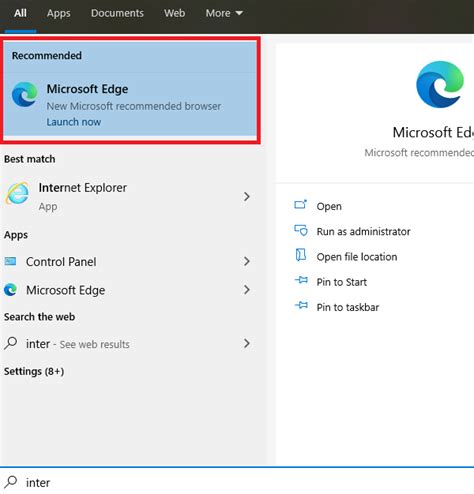The width and height of the screenshot is (474, 494).
Task: Click the large Edge logo in preview pane
Action: coord(440,84)
